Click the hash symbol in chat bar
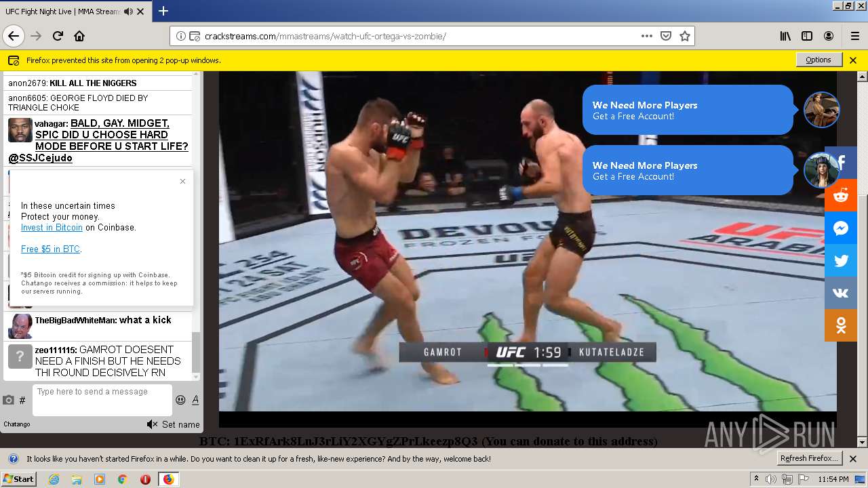This screenshot has width=868, height=488. coord(22,401)
